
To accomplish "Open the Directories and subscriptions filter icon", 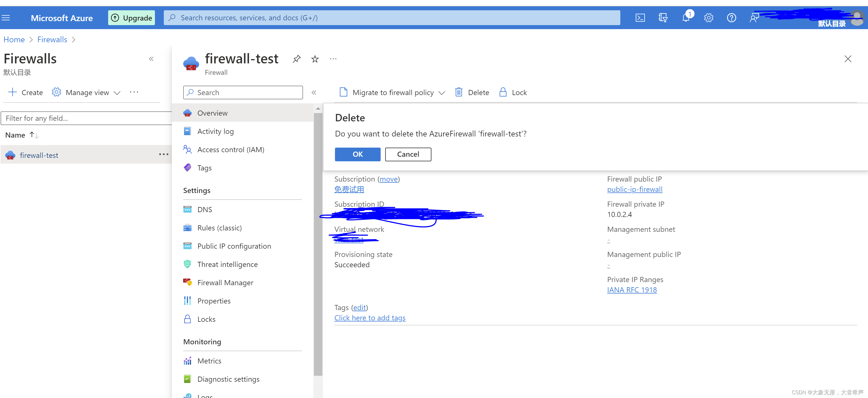I will pyautogui.click(x=663, y=17).
